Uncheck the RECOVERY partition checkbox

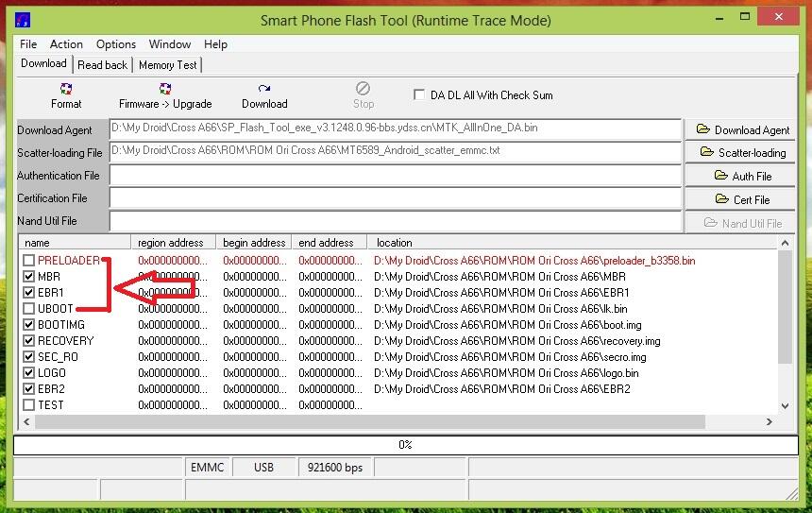coord(29,340)
